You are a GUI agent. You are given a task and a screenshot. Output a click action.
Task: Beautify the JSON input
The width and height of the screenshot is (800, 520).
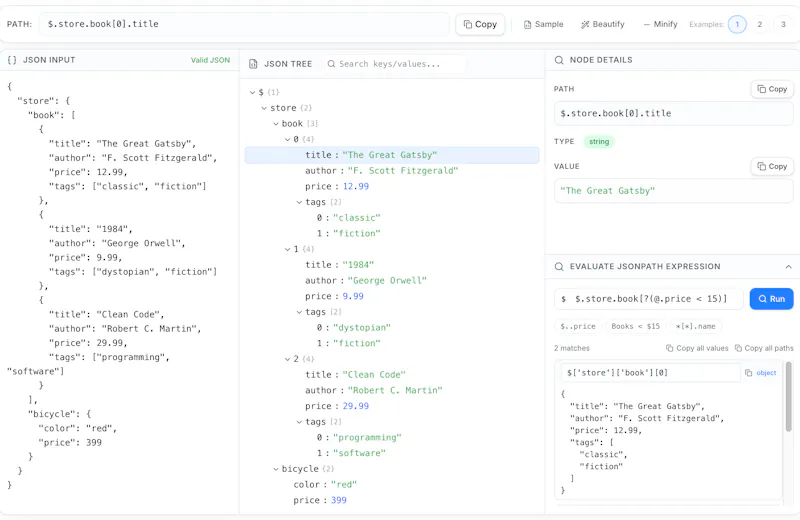[603, 24]
